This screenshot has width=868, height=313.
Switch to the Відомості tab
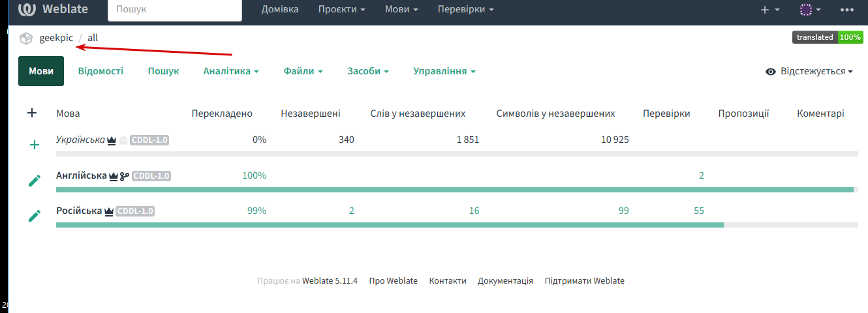[x=101, y=71]
